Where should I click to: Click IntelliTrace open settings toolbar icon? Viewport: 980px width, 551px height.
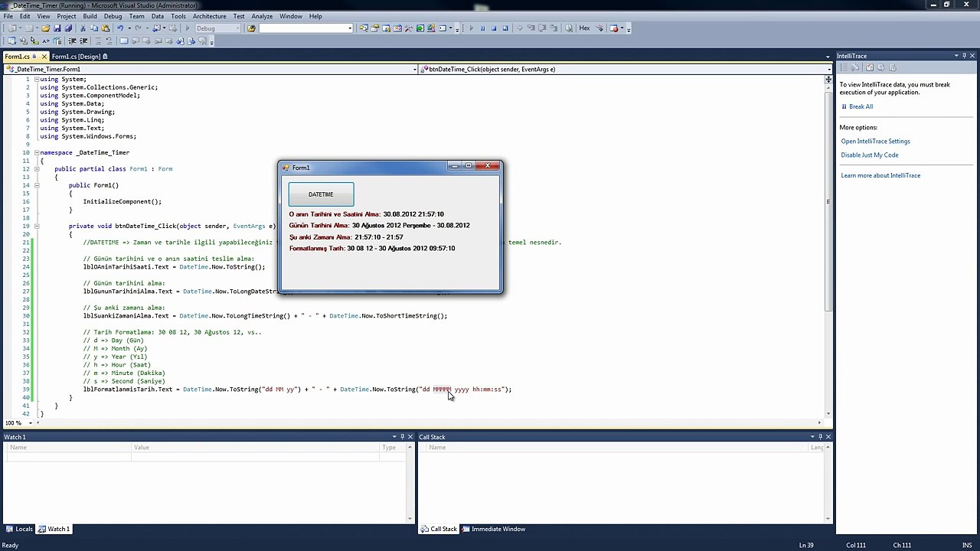[x=870, y=67]
